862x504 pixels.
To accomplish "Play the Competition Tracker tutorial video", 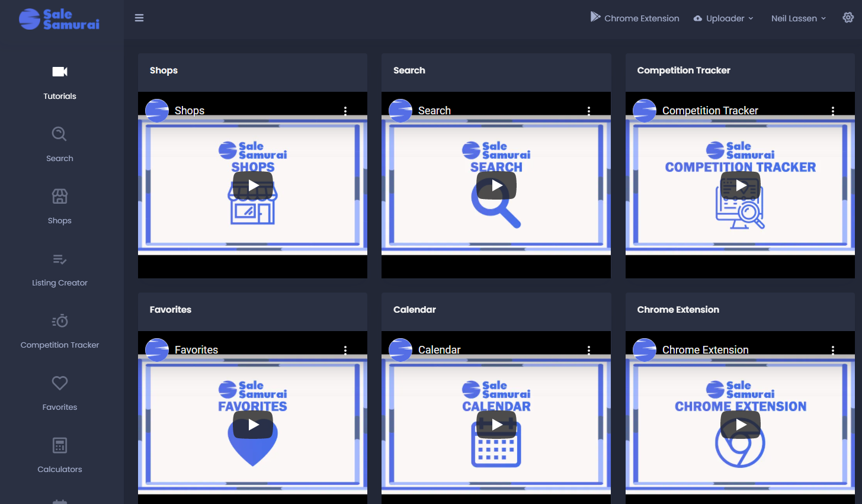I will click(x=741, y=185).
